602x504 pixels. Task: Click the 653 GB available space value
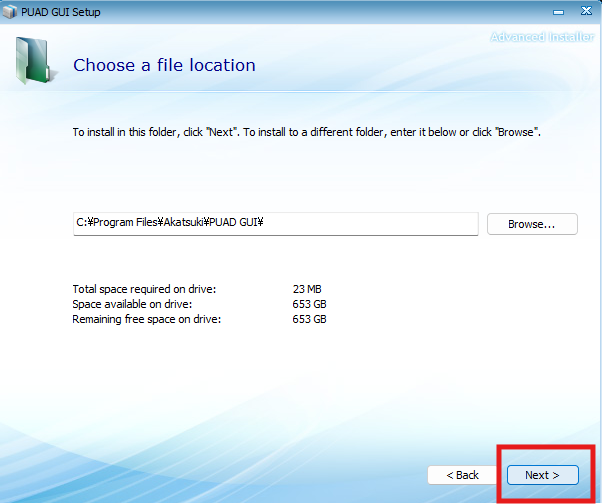click(309, 304)
